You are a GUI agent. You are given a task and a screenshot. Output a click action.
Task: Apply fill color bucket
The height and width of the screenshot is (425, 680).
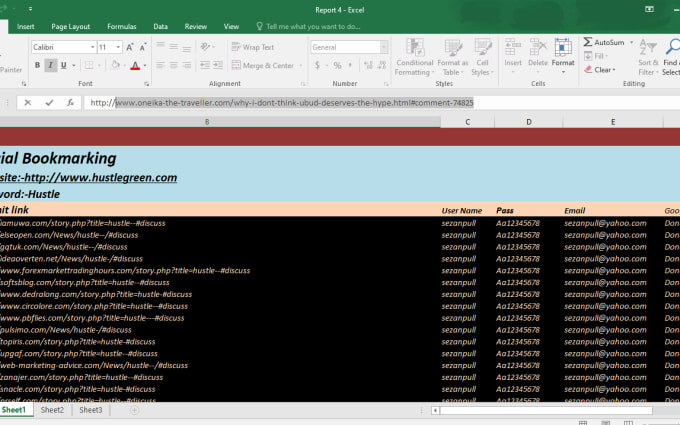tap(115, 65)
